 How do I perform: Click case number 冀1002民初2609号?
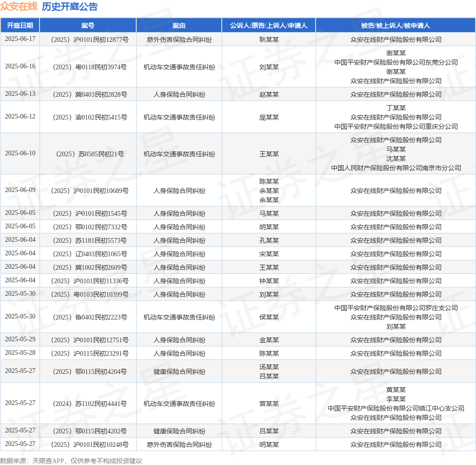point(90,267)
